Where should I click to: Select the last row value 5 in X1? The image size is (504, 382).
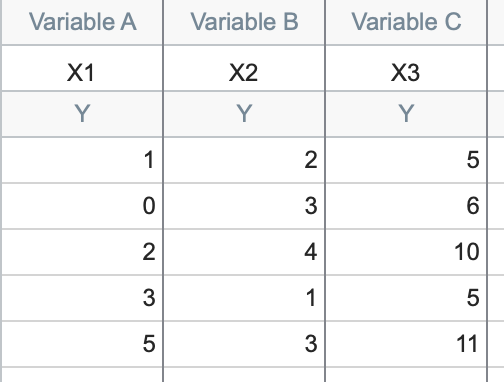[x=82, y=344]
